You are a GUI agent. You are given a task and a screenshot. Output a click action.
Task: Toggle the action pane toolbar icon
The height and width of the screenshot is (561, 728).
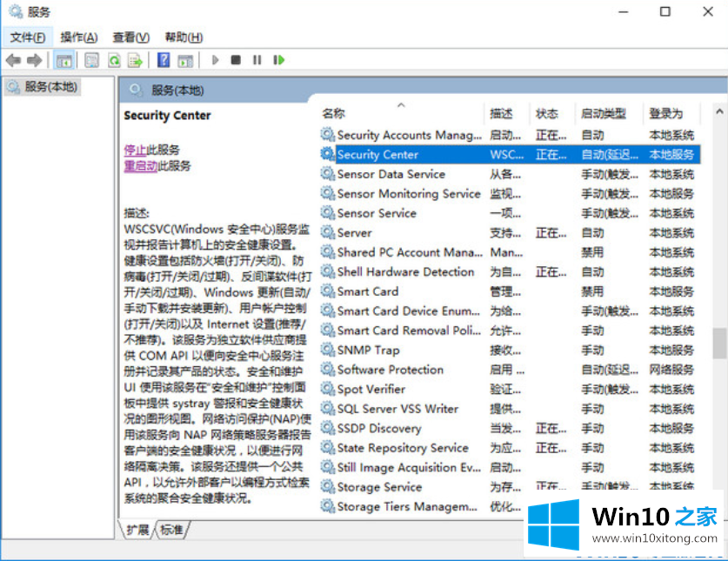click(186, 60)
